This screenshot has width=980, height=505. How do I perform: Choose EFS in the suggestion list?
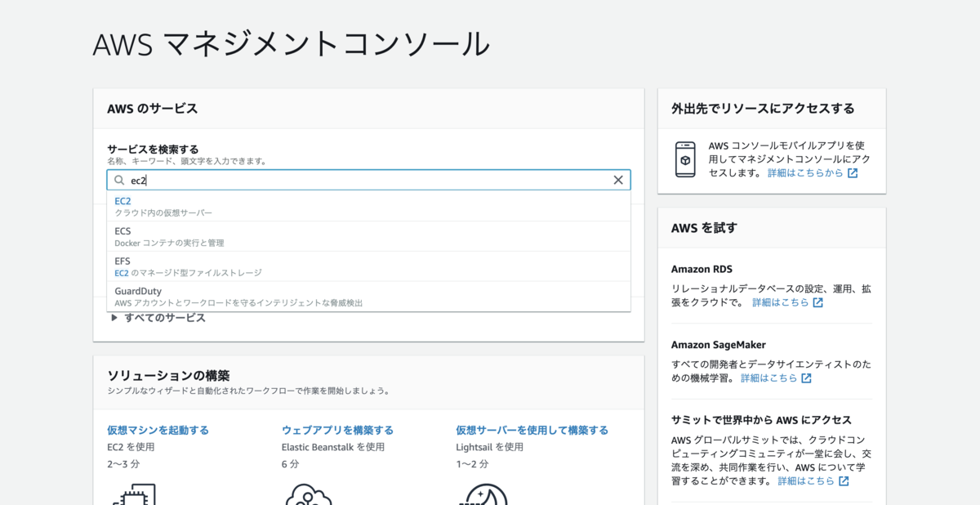(368, 266)
